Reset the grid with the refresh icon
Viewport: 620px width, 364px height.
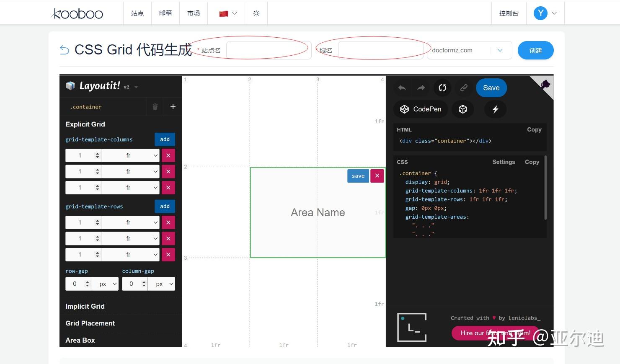tap(442, 88)
